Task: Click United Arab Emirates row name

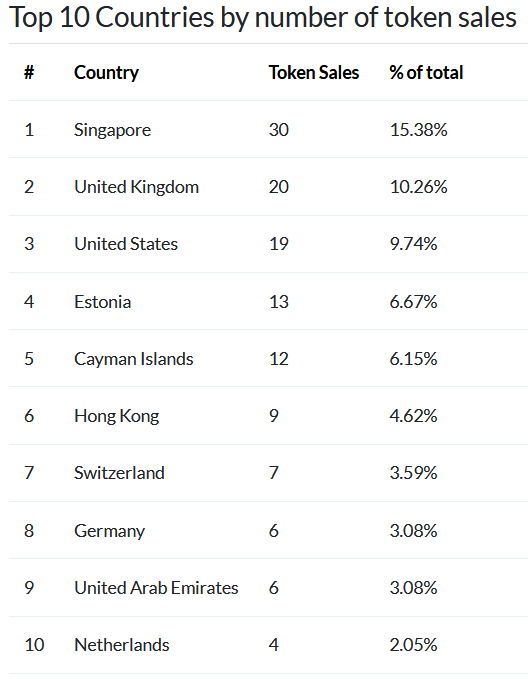Action: tap(156, 588)
